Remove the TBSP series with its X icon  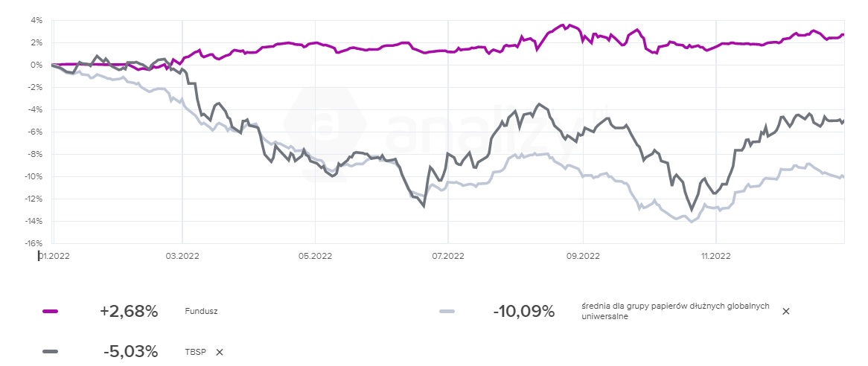(x=219, y=352)
